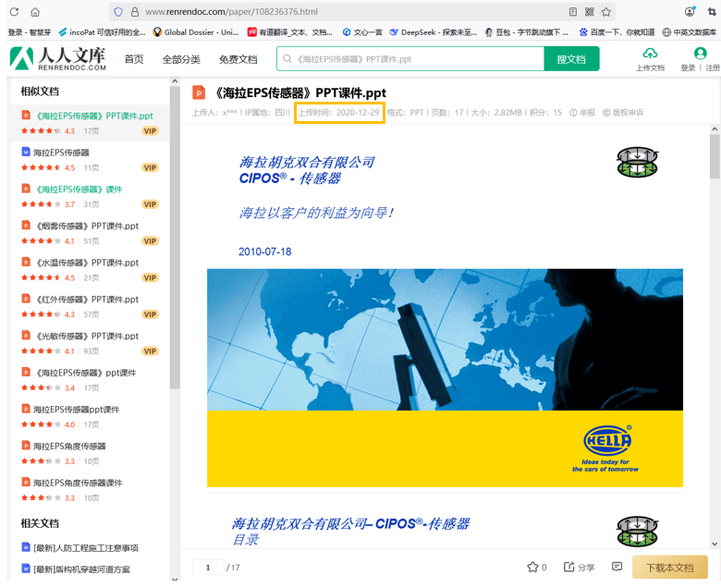Open the 登录 - 智慧芽 bookmark

click(x=30, y=32)
